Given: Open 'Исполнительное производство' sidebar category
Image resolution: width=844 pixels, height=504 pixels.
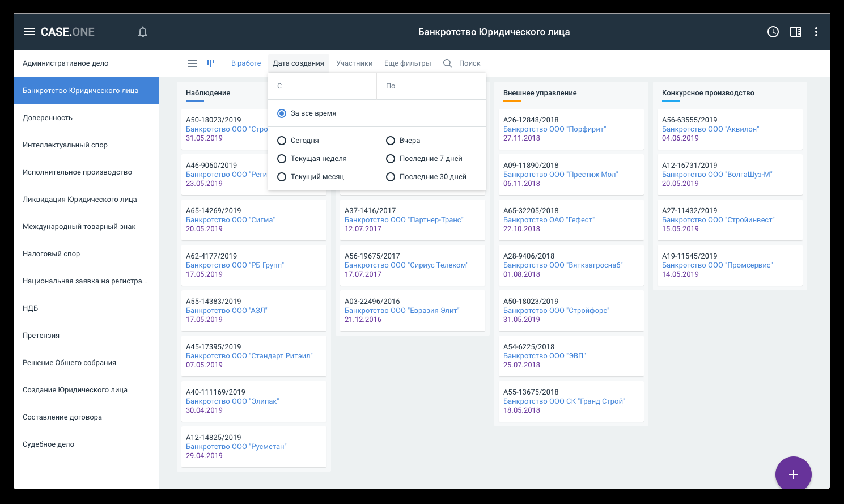Looking at the screenshot, I should pyautogui.click(x=86, y=172).
